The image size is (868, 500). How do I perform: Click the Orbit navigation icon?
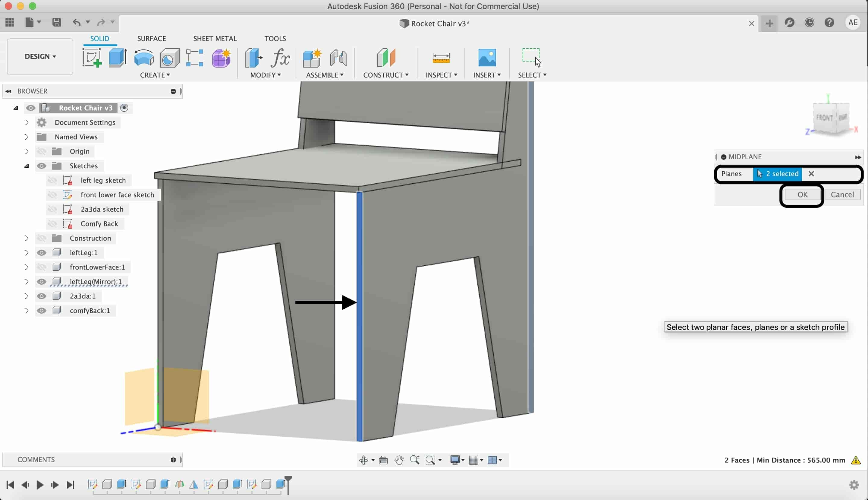point(363,460)
